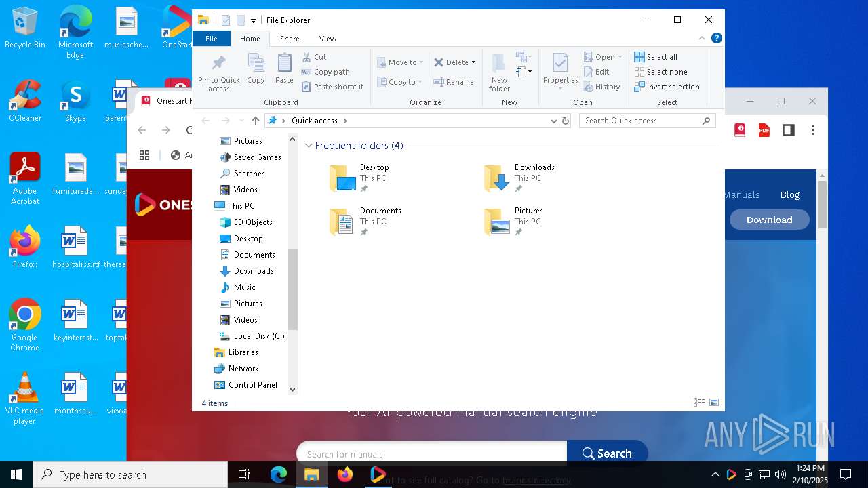The width and height of the screenshot is (868, 488).
Task: Open Recycle Bin desktop icon
Action: [25, 28]
